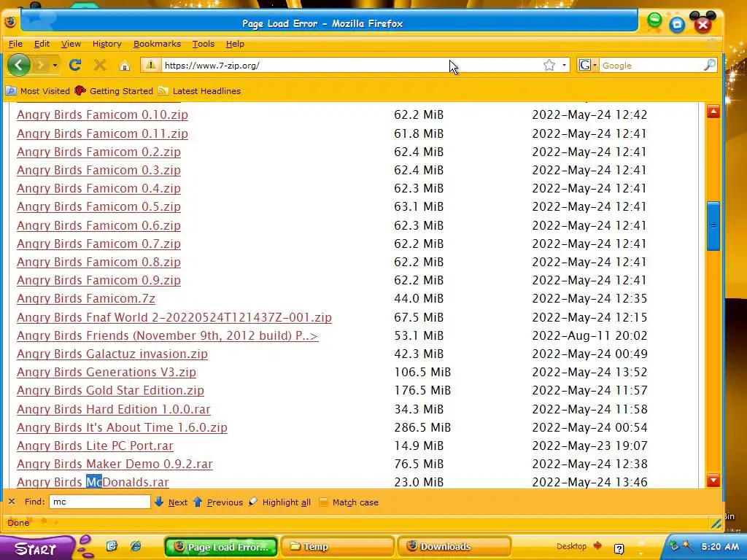Open the Help menu
The width and height of the screenshot is (747, 560).
click(235, 44)
